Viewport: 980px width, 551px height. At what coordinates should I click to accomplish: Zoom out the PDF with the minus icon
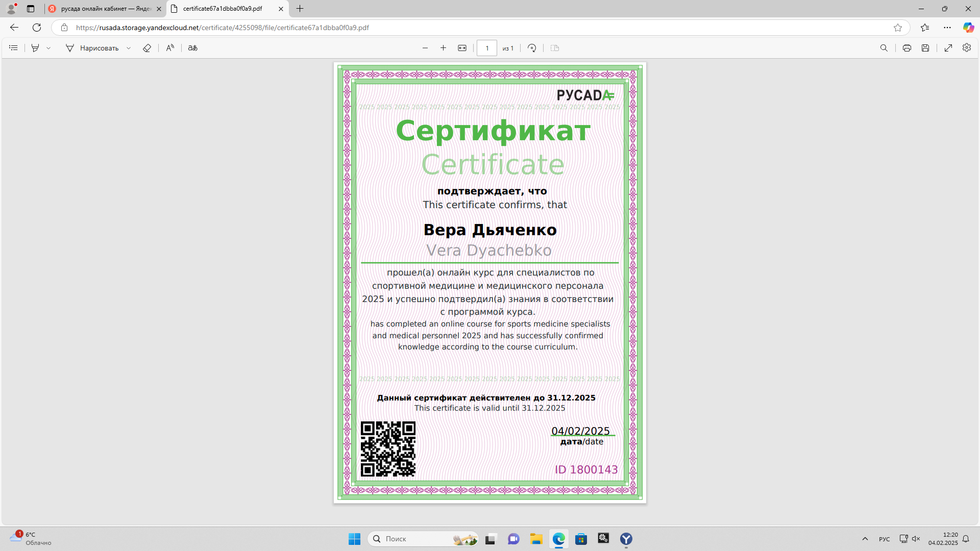tap(425, 48)
